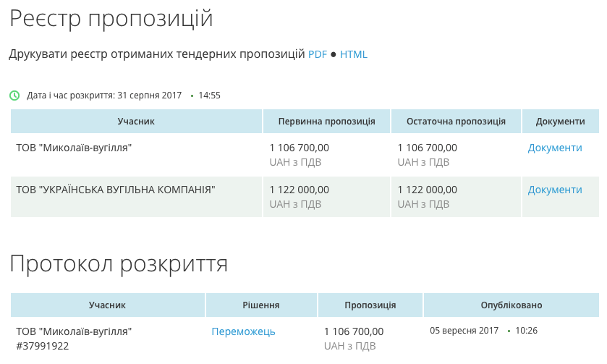Open Документи for ТОВ "Миколаїв-вугілля"
Screen dimensions: 607x364
[555, 148]
